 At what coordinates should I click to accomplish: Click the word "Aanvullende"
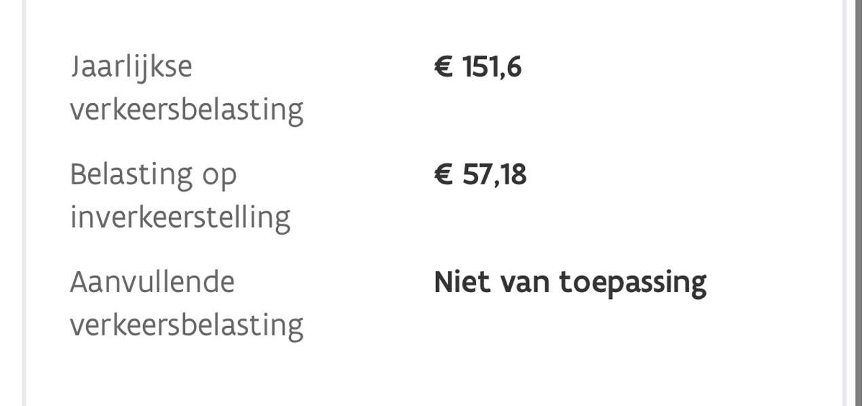[x=152, y=282]
